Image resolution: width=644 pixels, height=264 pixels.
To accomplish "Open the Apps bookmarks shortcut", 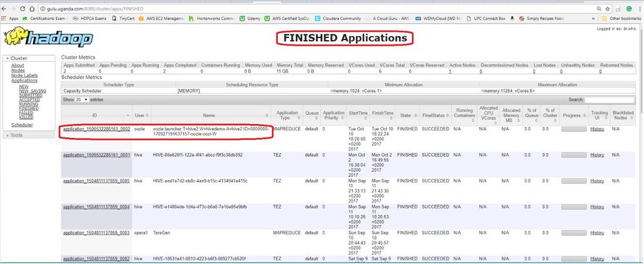I will pos(10,19).
